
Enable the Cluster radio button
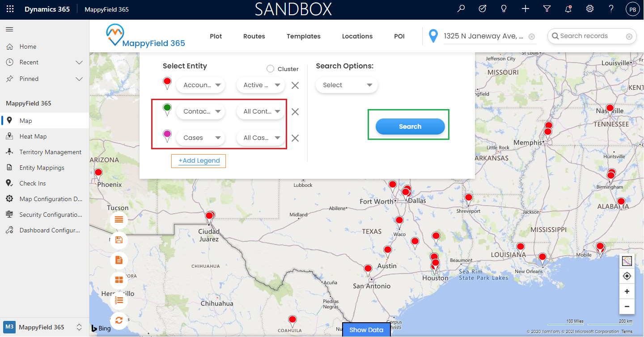point(270,69)
